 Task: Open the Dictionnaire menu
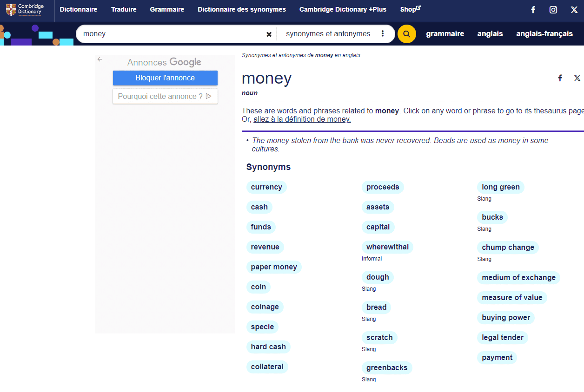(79, 9)
